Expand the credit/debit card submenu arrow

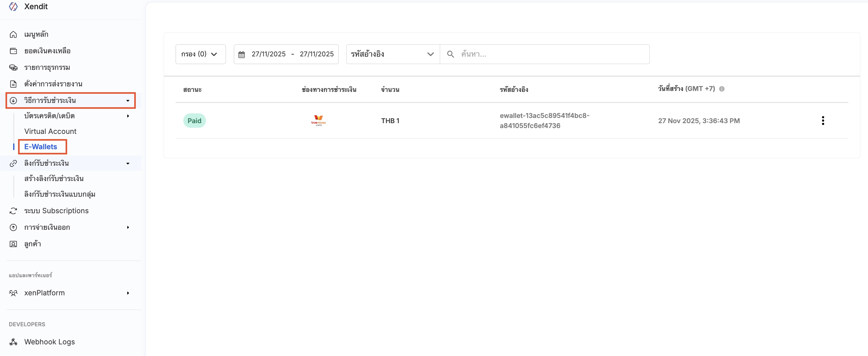point(128,116)
